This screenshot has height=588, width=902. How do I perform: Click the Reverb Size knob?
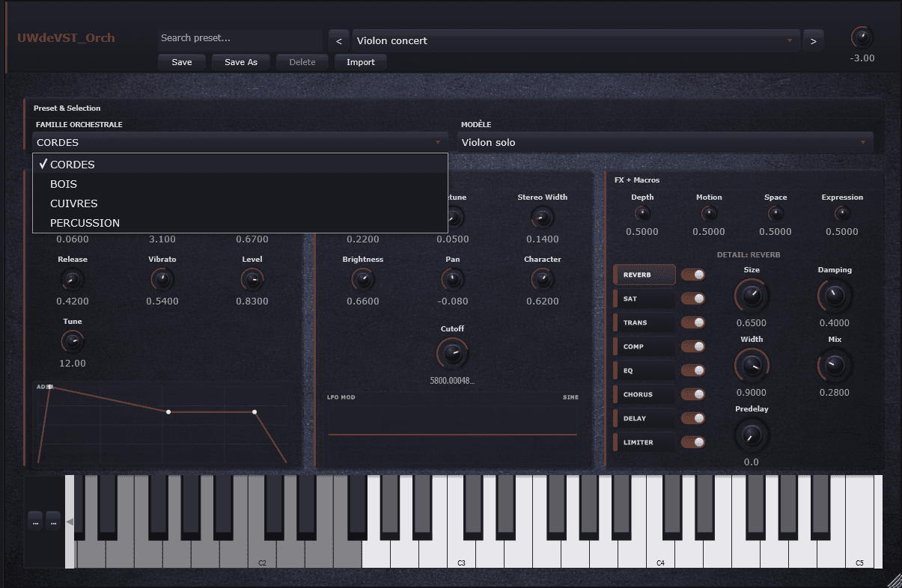(752, 296)
